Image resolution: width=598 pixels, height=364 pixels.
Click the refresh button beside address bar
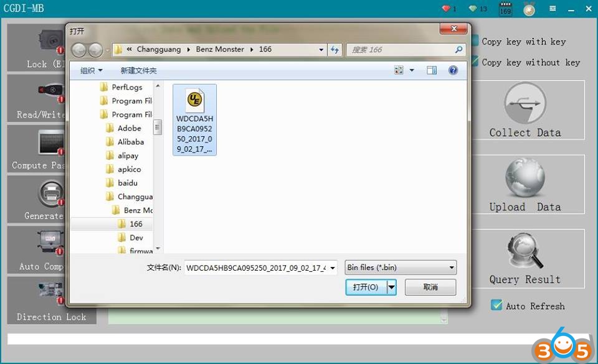(335, 50)
